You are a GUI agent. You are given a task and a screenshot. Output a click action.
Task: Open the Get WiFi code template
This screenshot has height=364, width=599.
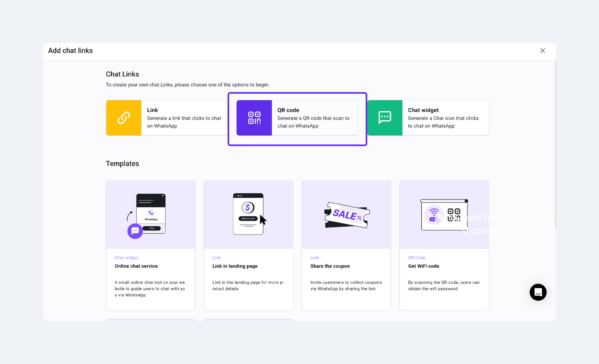coord(424,266)
